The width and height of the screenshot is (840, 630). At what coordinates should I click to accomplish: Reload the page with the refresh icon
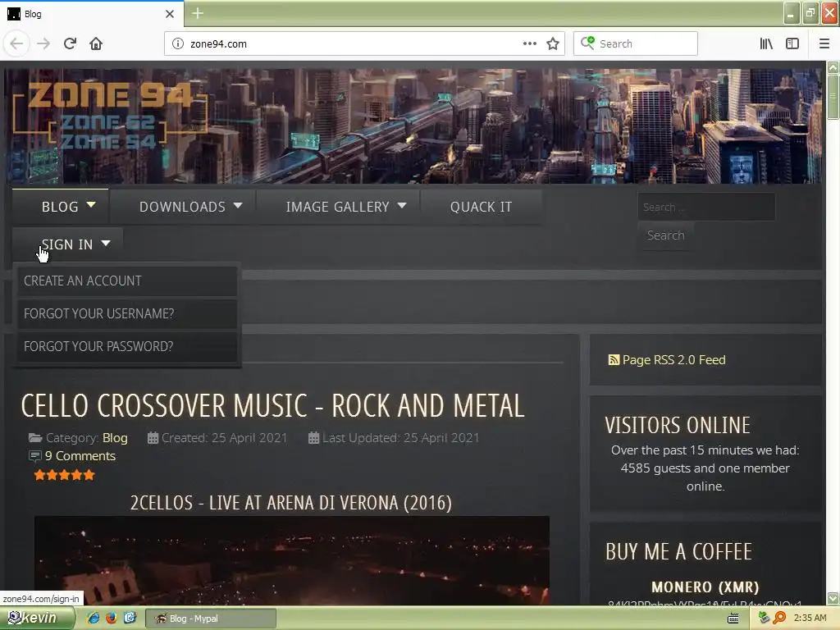(71, 44)
